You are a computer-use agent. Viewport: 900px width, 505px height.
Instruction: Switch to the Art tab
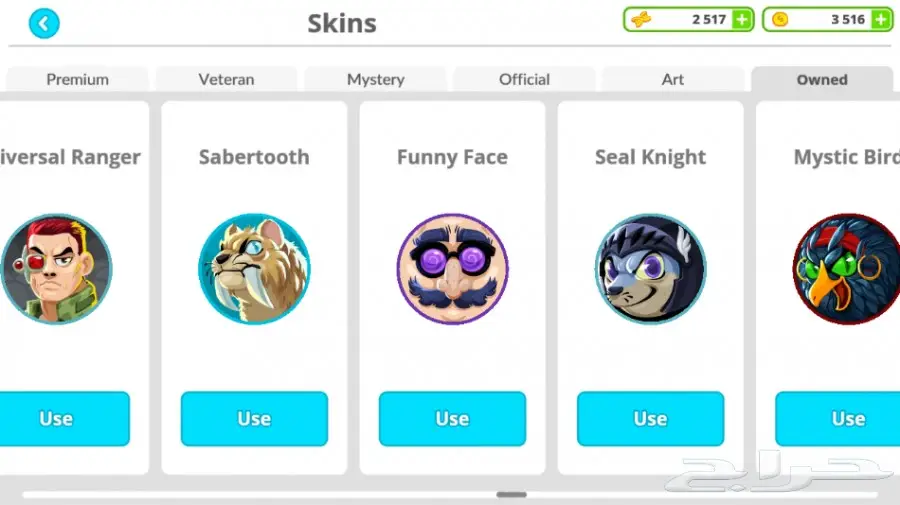673,79
